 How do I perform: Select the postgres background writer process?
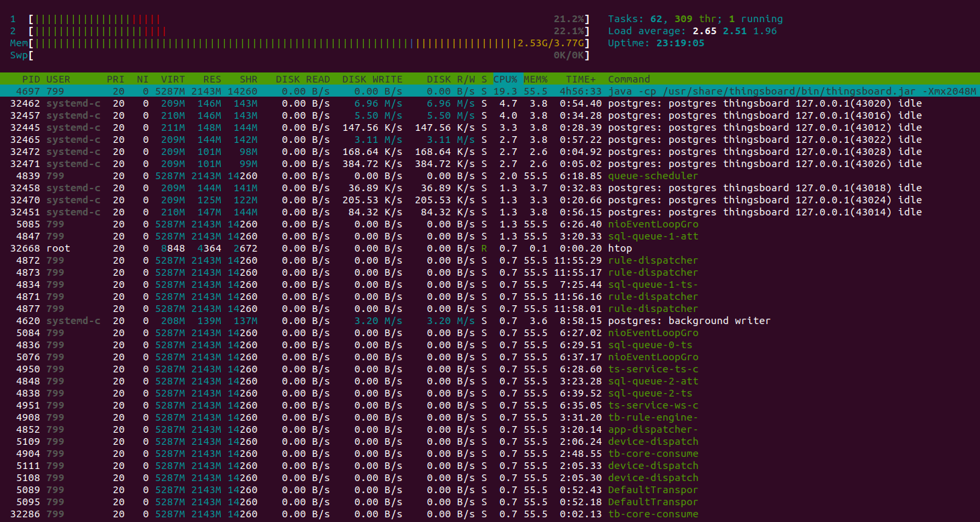689,321
